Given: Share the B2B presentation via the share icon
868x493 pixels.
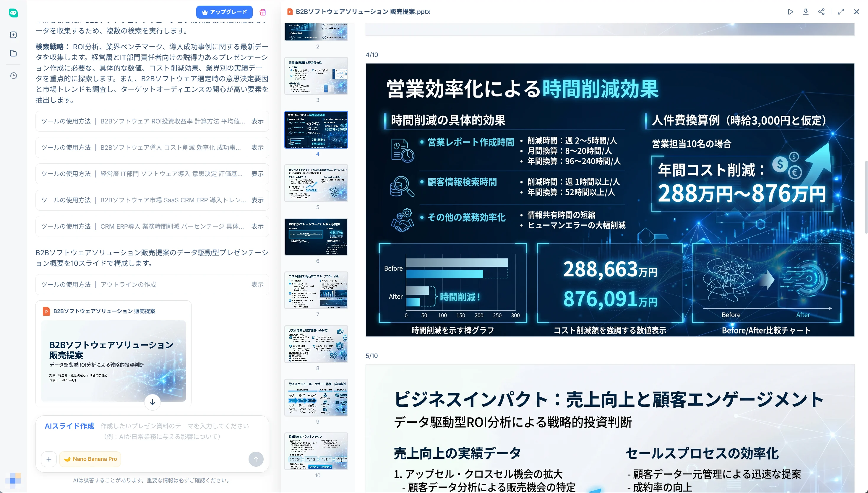Looking at the screenshot, I should tap(822, 12).
